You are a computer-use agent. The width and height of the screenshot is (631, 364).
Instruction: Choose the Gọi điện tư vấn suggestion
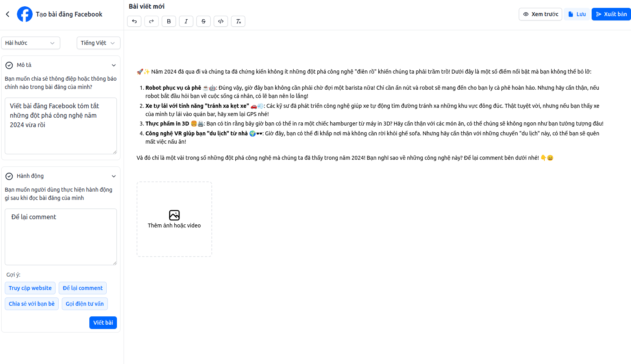click(x=85, y=304)
